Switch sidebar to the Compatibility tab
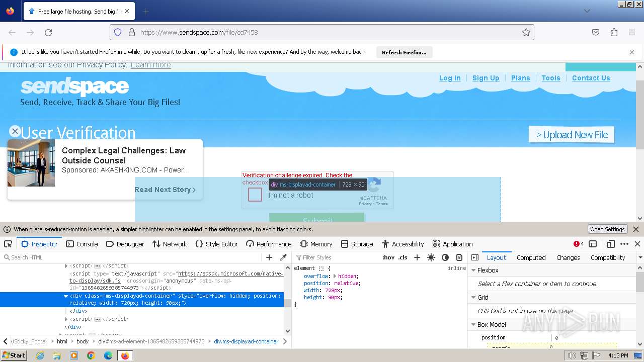The image size is (644, 362). pyautogui.click(x=608, y=257)
